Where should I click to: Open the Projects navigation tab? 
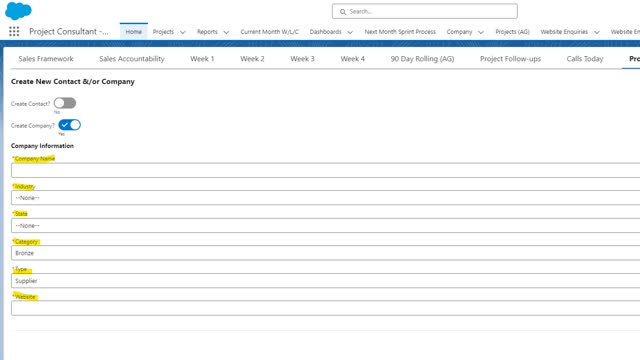[x=163, y=31]
